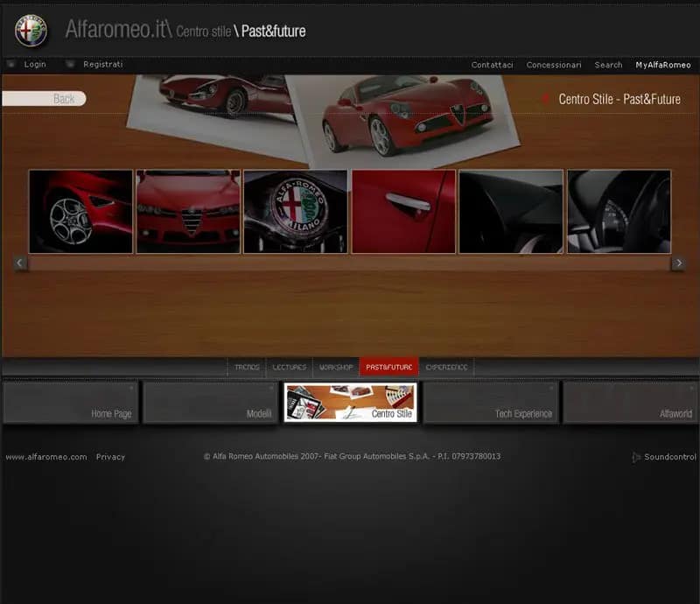Go to the Modelli section

pyautogui.click(x=211, y=402)
